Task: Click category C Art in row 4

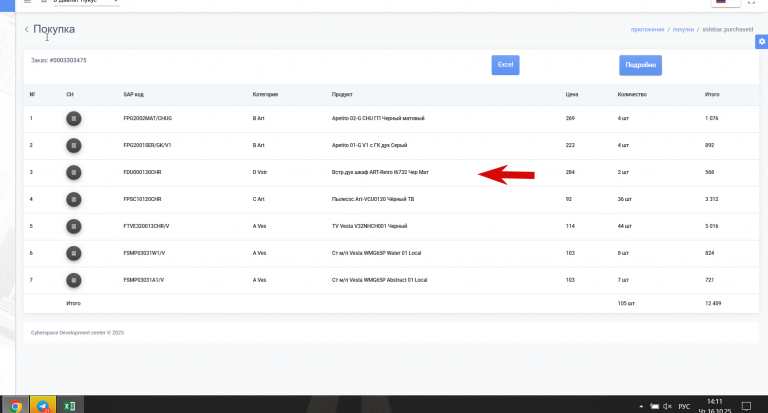Action: [x=259, y=199]
